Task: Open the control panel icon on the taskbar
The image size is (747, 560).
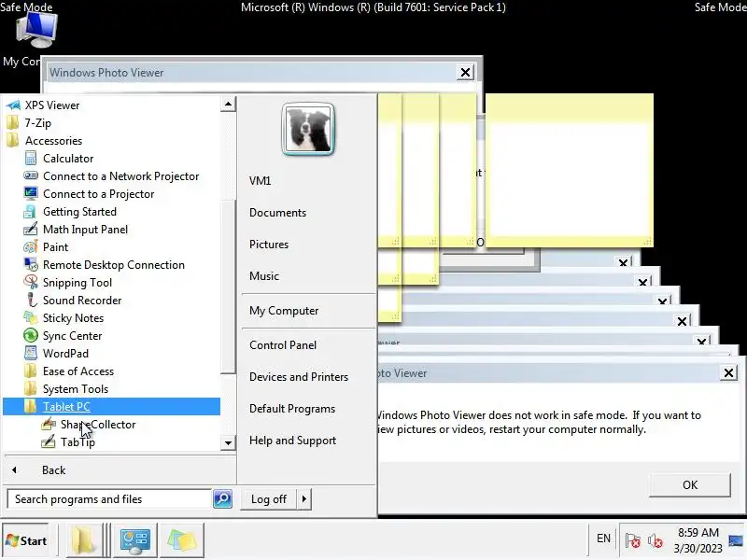Action: 134,540
